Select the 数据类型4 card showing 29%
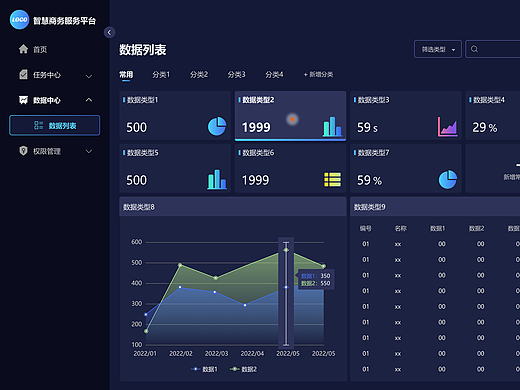Image resolution: width=520 pixels, height=390 pixels. pos(493,115)
